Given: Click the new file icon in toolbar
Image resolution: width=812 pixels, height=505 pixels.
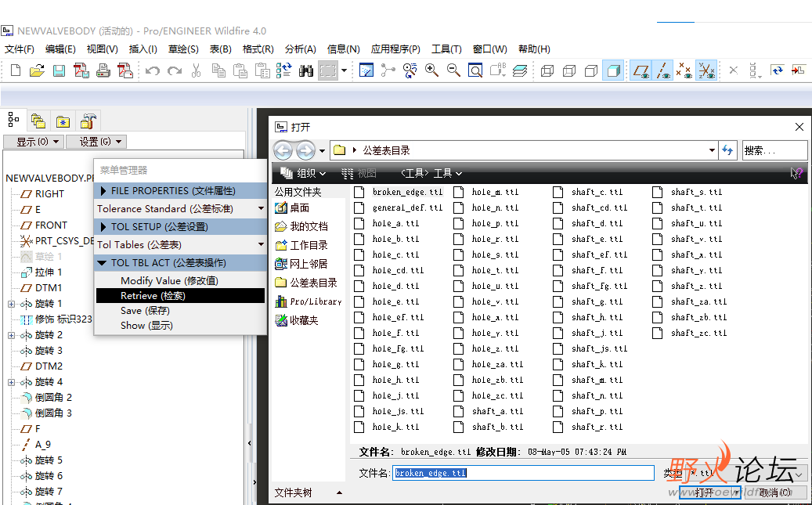Looking at the screenshot, I should tap(16, 71).
